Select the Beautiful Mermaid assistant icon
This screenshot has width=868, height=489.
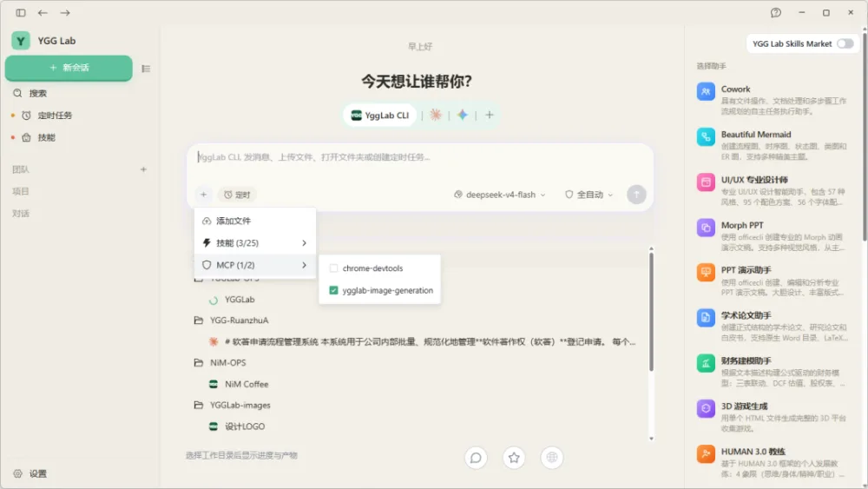click(705, 136)
